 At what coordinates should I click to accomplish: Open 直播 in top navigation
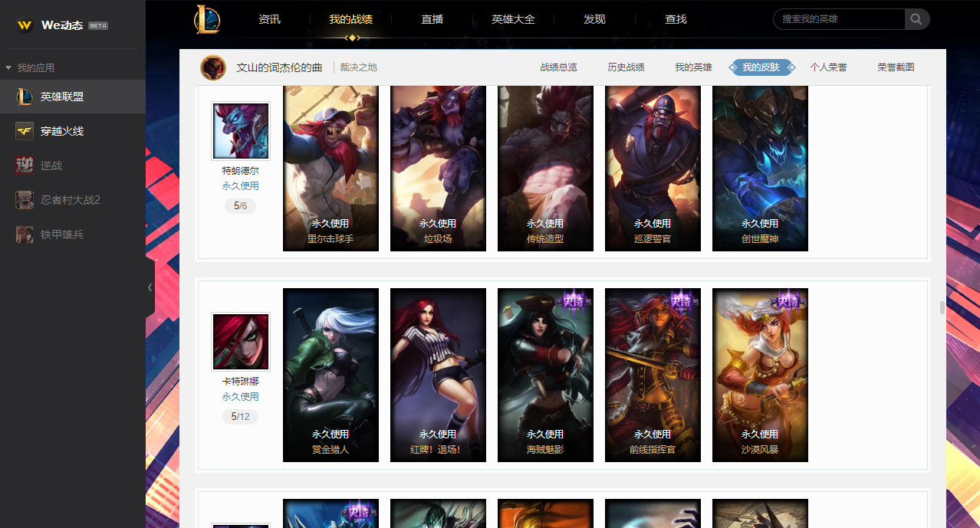point(432,19)
